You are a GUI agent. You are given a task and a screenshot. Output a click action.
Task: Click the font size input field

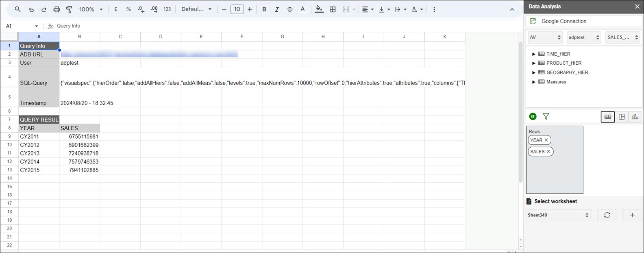click(237, 9)
